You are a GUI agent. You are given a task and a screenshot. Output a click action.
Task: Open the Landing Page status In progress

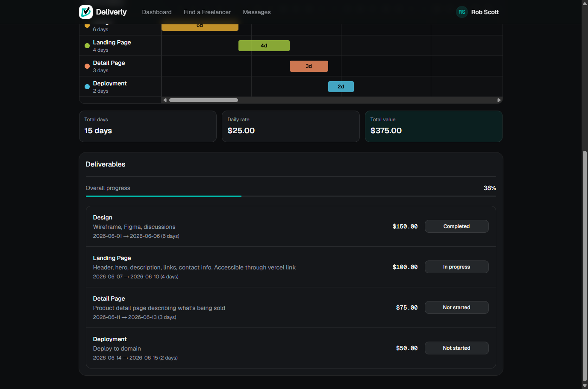pyautogui.click(x=456, y=267)
